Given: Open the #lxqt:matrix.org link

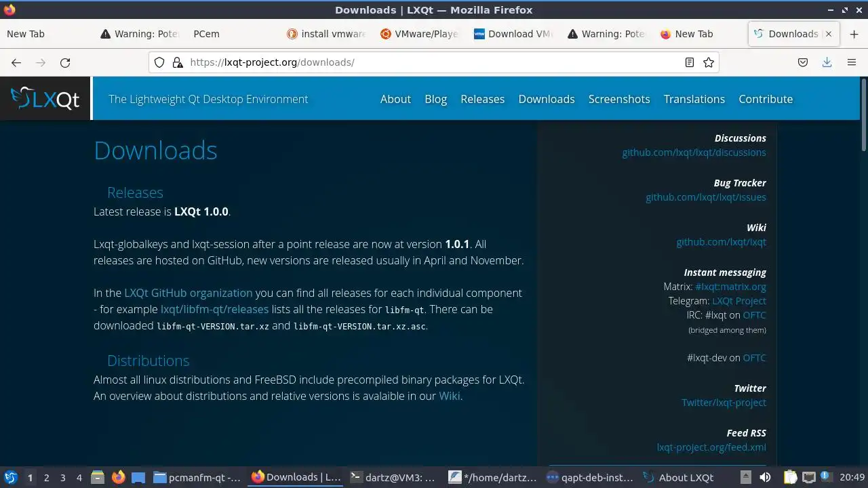Looking at the screenshot, I should point(730,287).
